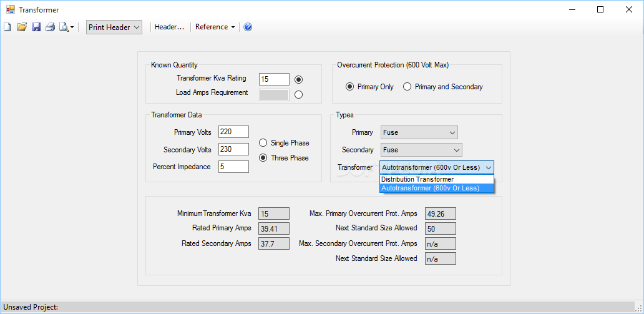Open the Reference menu
The height and width of the screenshot is (314, 644).
click(x=215, y=27)
